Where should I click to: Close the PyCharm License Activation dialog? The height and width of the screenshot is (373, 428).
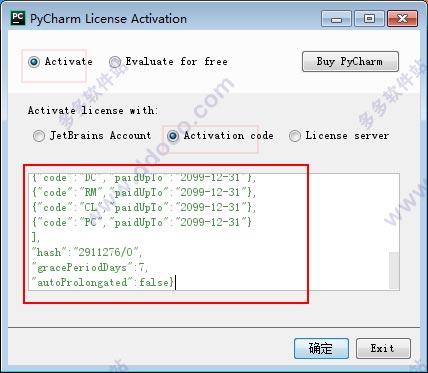pyautogui.click(x=403, y=19)
